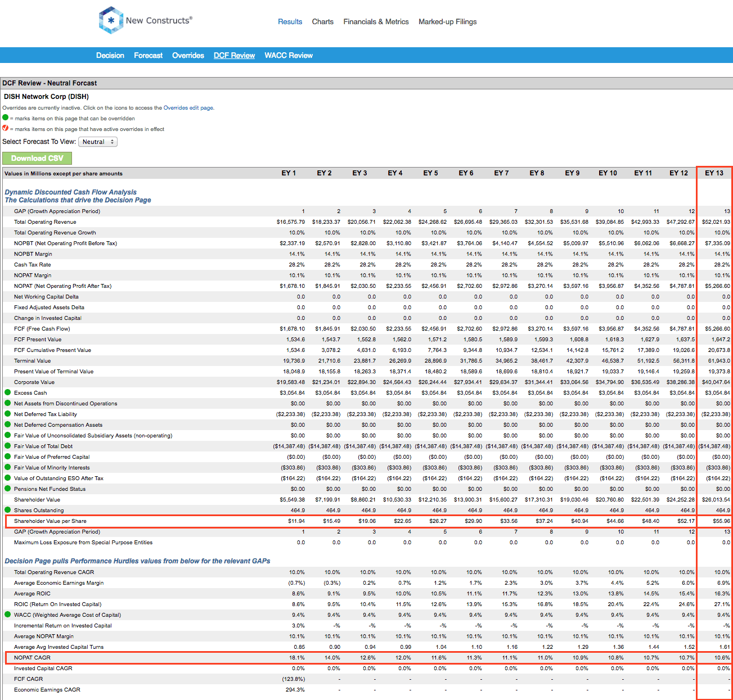Click the EY 13 column header
Viewport: 733px width, 700px height.
click(714, 173)
